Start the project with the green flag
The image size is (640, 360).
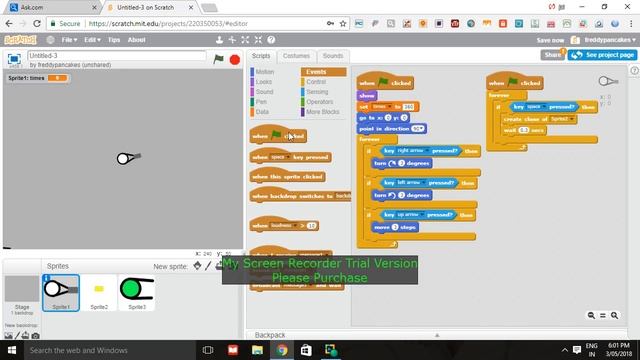click(x=219, y=59)
